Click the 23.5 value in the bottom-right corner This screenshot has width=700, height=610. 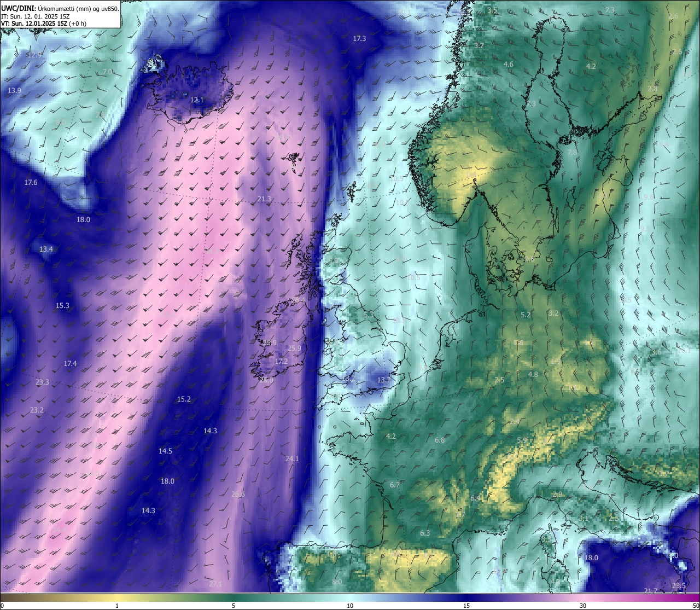(x=679, y=585)
